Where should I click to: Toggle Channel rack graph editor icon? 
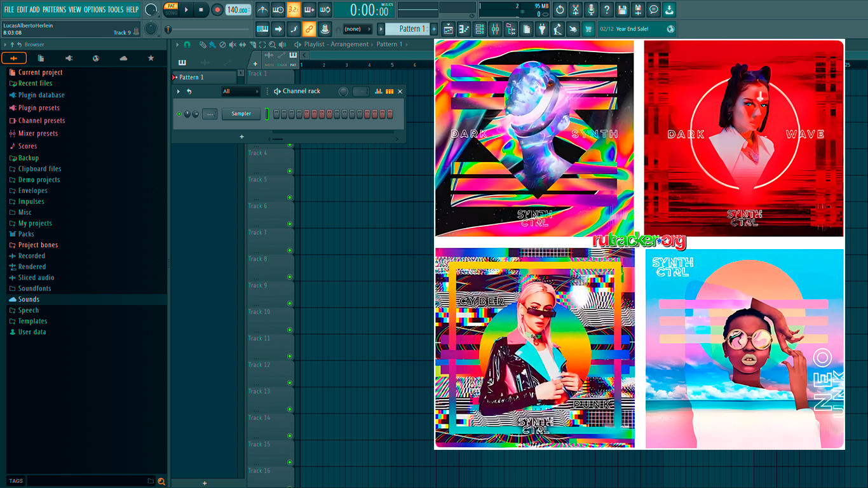[x=379, y=91]
